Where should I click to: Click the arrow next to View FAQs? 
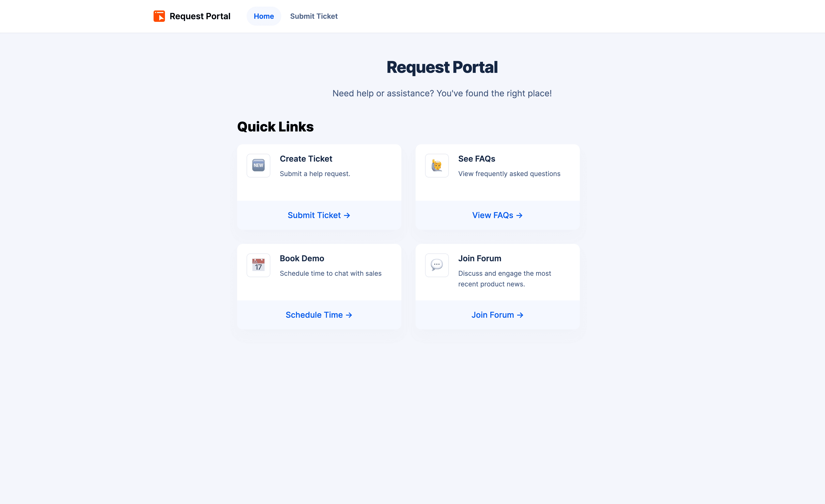coord(519,215)
